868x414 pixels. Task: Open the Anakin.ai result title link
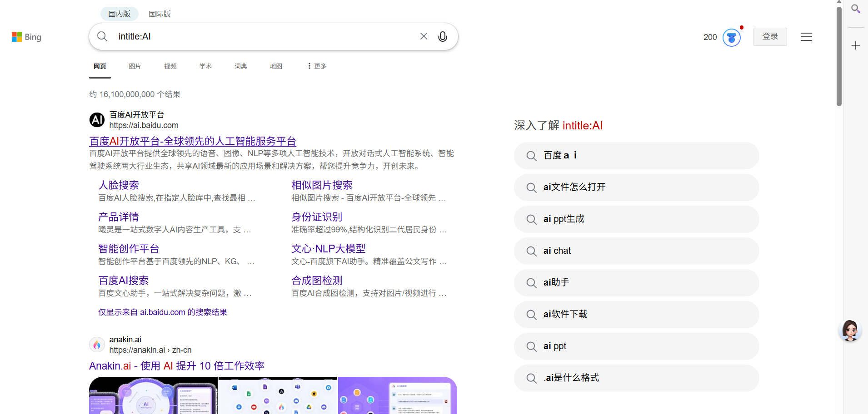pyautogui.click(x=177, y=366)
